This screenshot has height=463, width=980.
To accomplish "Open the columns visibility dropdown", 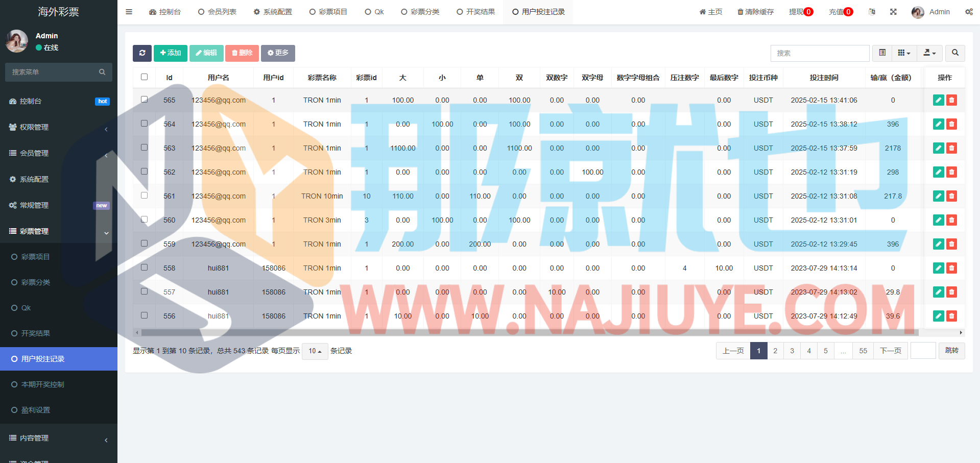I will pos(904,53).
